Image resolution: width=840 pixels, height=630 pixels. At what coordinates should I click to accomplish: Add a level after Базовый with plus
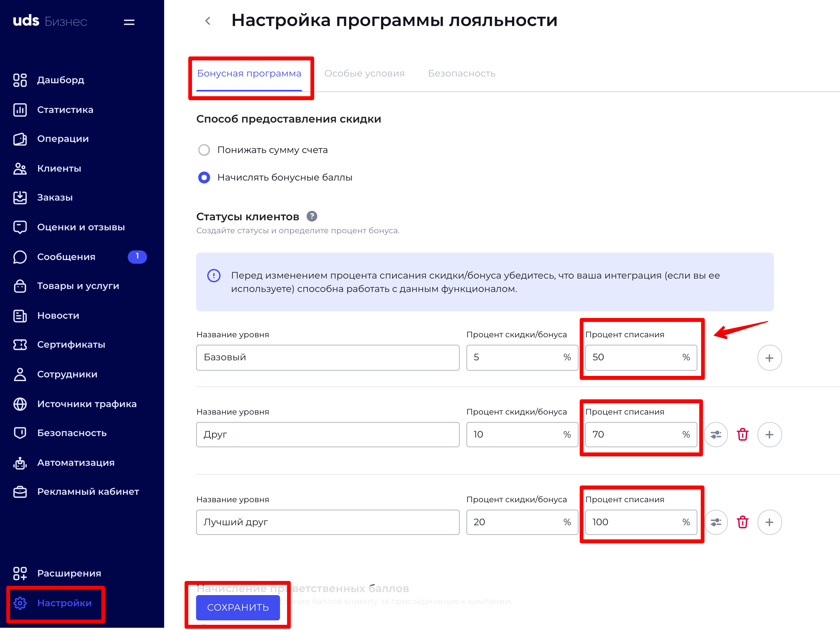click(x=770, y=358)
